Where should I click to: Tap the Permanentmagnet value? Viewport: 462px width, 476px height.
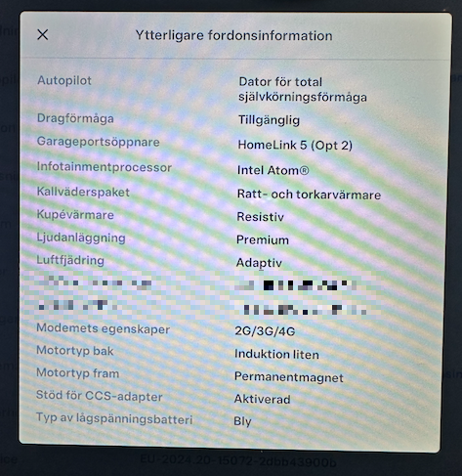289,377
